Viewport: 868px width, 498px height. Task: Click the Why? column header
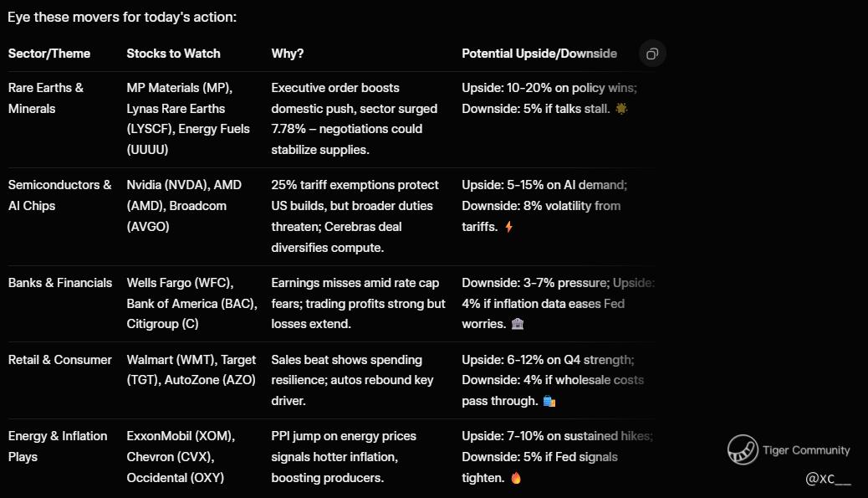(288, 54)
